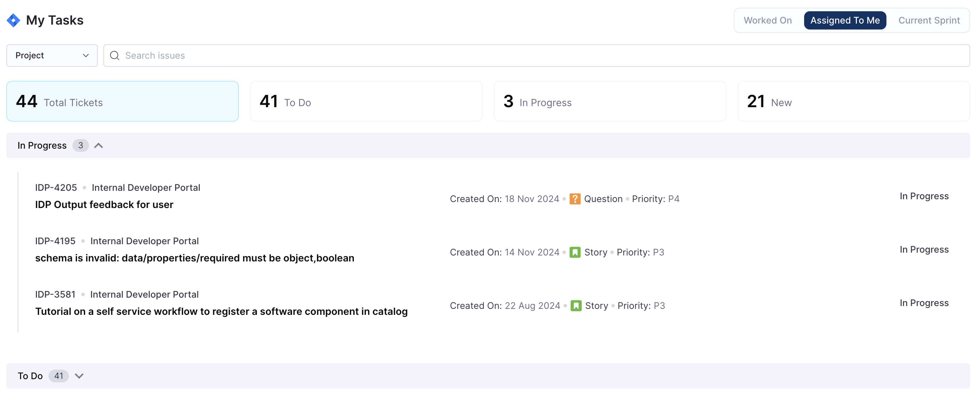
Task: Select the Assigned To Me tab
Action: (x=845, y=20)
